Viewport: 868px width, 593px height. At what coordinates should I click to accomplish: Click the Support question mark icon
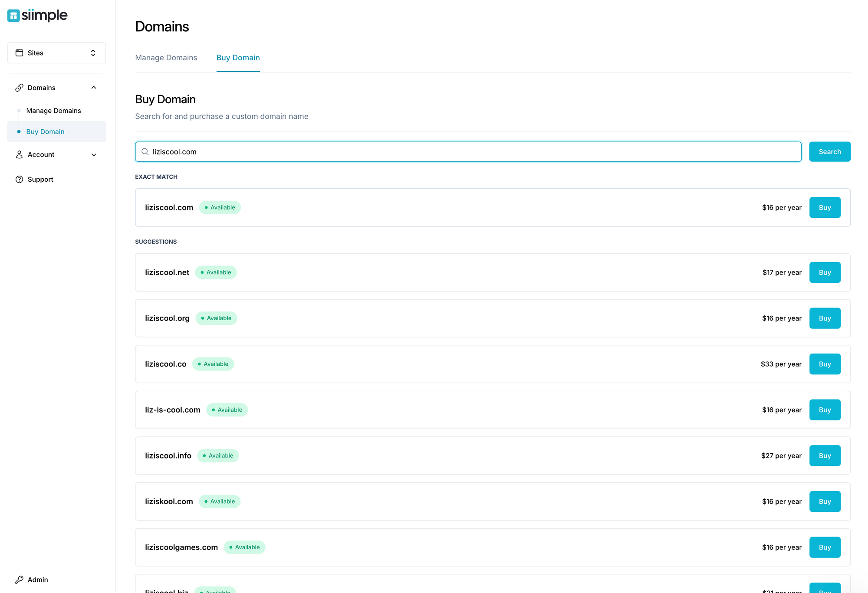19,179
